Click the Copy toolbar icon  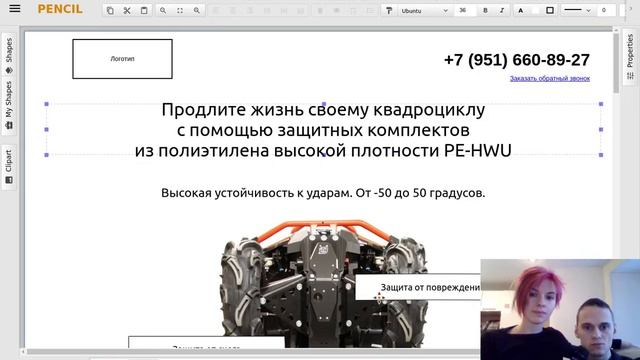pos(110,11)
